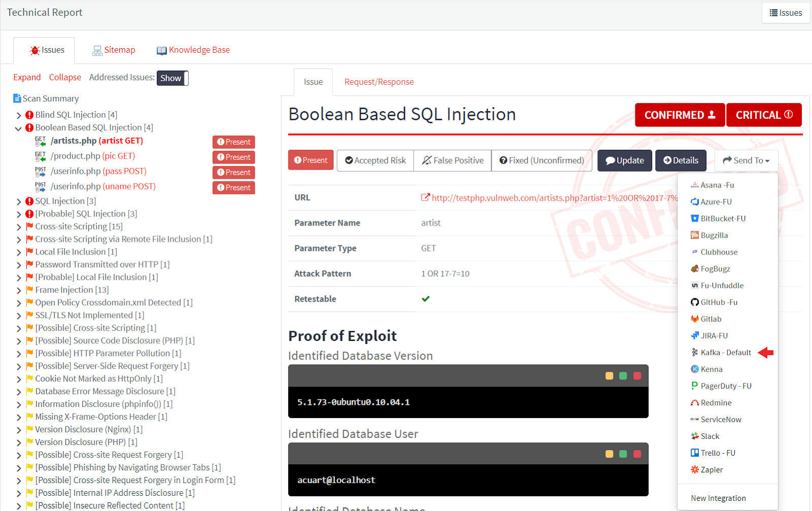
Task: Click the Asana -Fu integration icon
Action: 695,185
